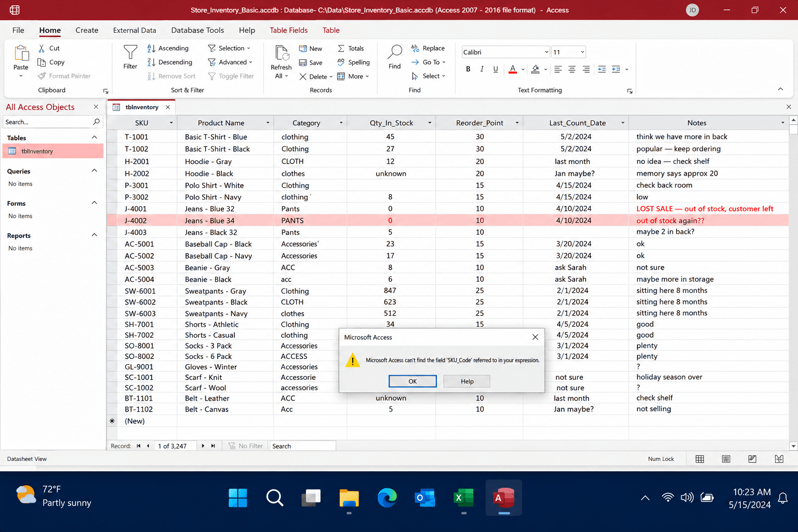This screenshot has width=798, height=532.
Task: Align text left in Text Formatting
Action: tap(558, 69)
